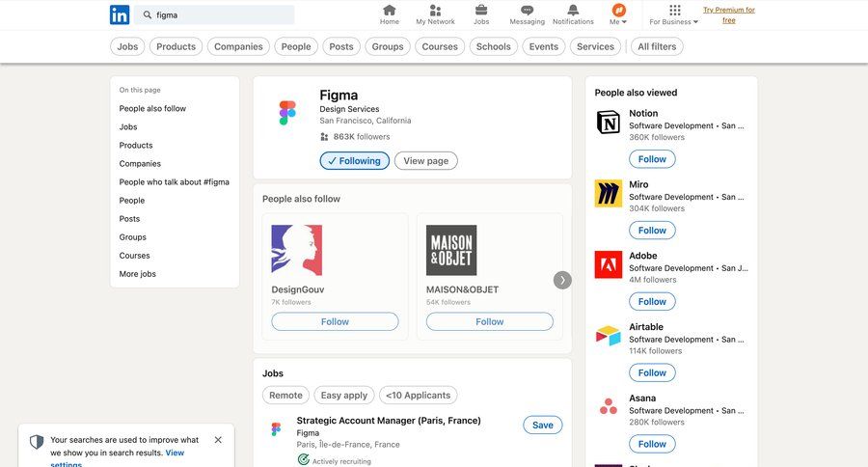Click into the search field containing figma

point(216,15)
